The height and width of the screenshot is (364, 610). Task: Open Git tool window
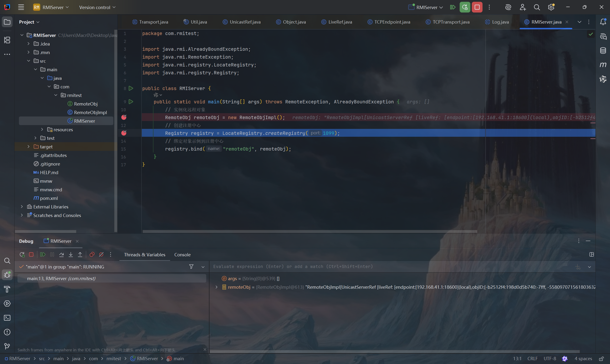point(7,346)
